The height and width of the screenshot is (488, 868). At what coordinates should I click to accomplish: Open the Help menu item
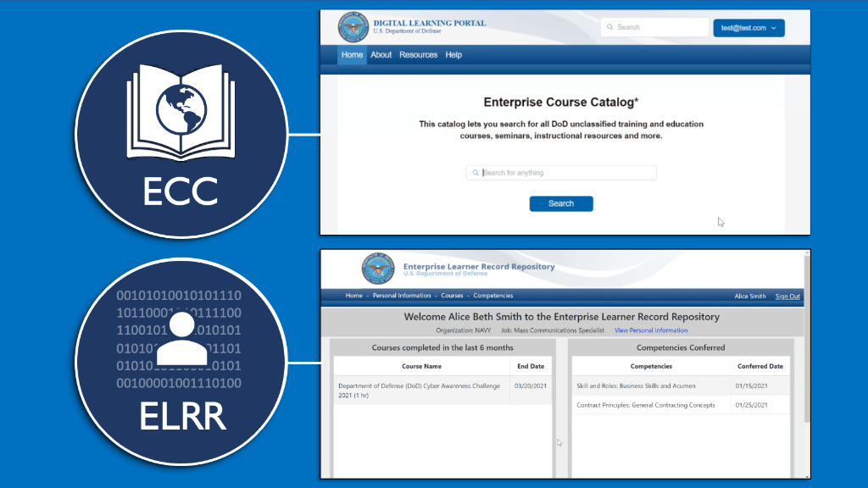(453, 55)
